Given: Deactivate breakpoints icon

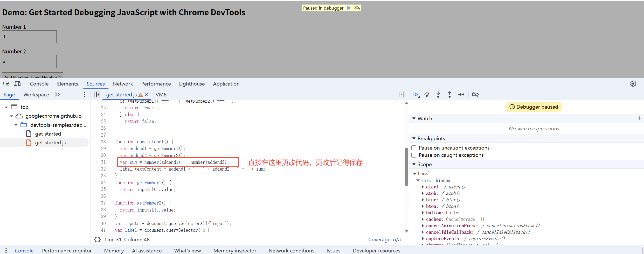Looking at the screenshot, I should point(475,95).
